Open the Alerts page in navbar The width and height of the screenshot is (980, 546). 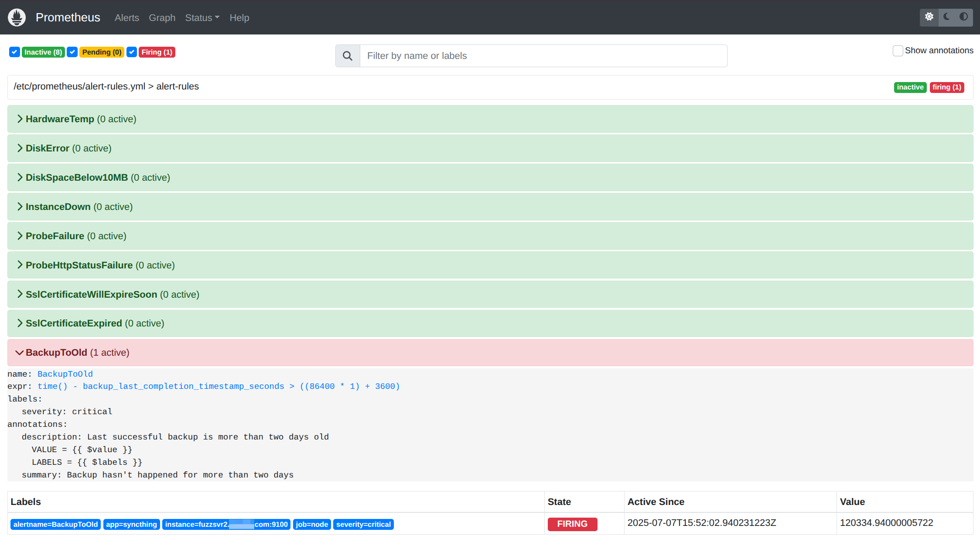[127, 17]
